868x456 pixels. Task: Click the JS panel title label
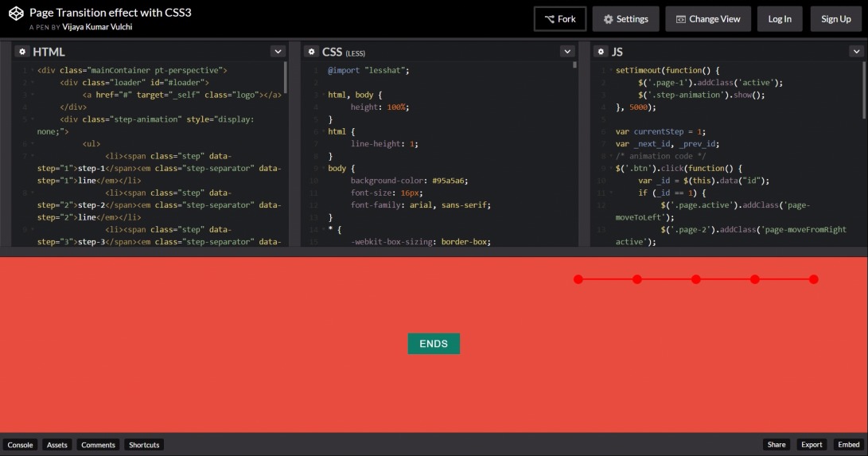coord(617,52)
